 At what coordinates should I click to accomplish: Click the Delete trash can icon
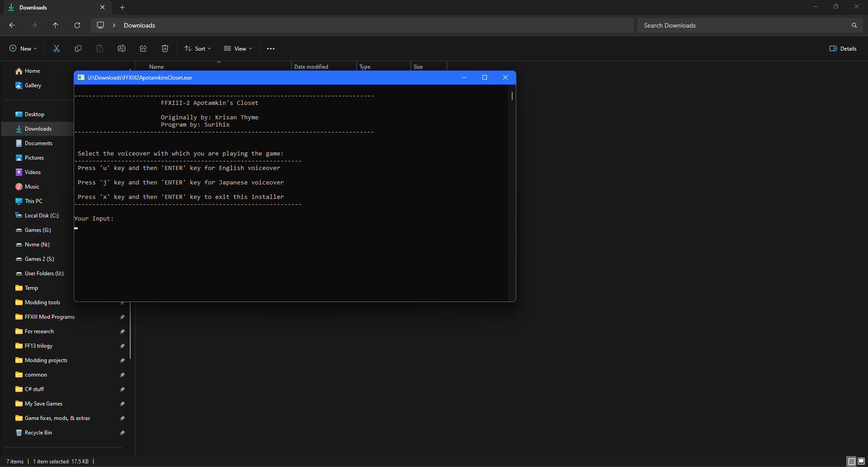[x=165, y=48]
